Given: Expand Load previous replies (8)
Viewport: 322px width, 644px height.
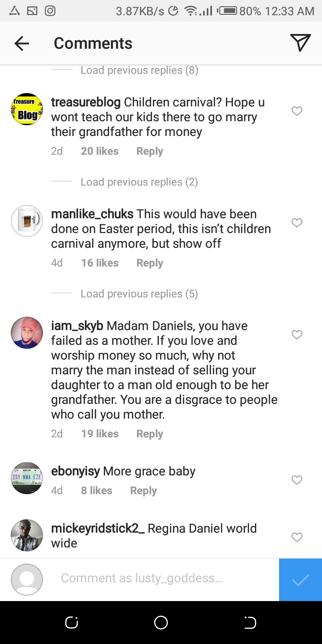Looking at the screenshot, I should pos(139,70).
